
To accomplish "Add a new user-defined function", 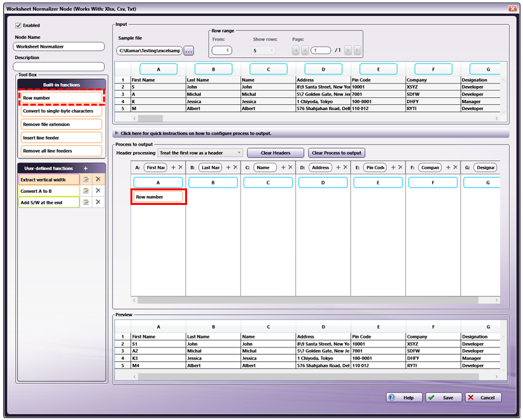I will (x=86, y=169).
